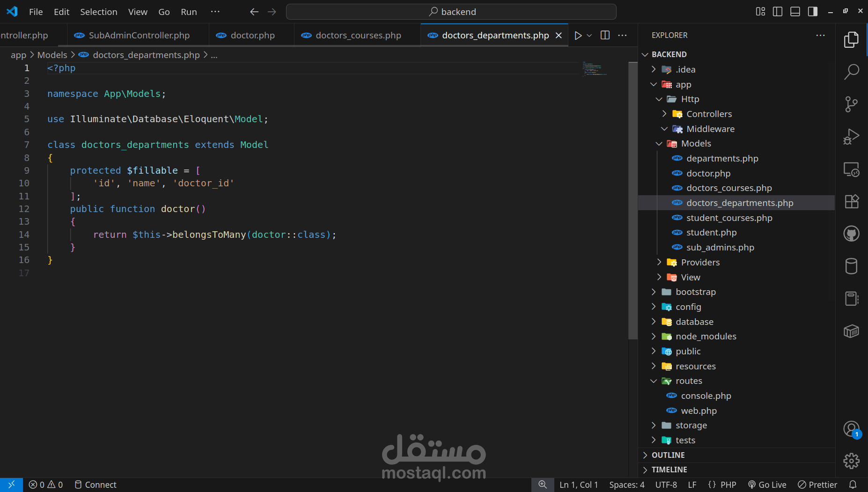
Task: Click the remote window status icon
Action: (x=11, y=485)
